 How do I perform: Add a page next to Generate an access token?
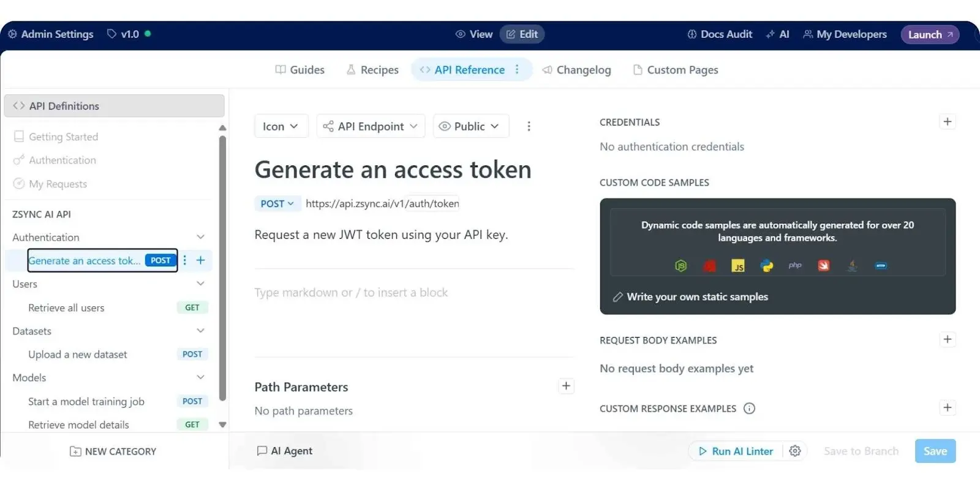coord(201,260)
